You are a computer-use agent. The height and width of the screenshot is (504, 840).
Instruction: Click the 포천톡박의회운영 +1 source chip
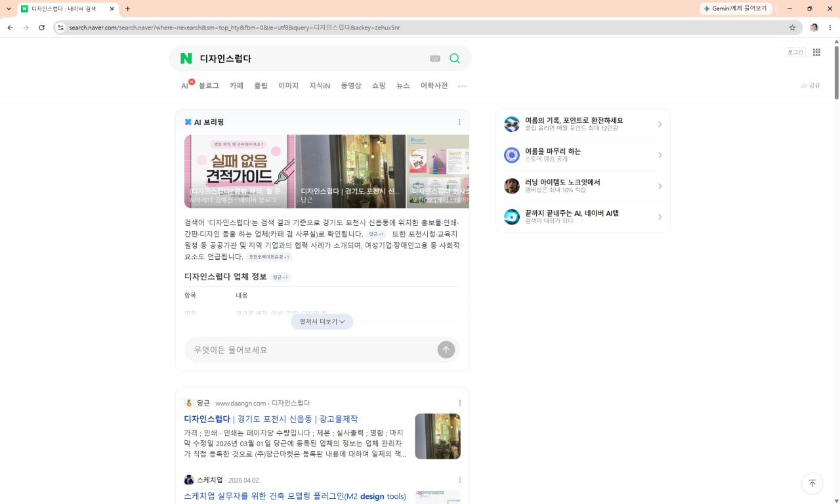(269, 257)
